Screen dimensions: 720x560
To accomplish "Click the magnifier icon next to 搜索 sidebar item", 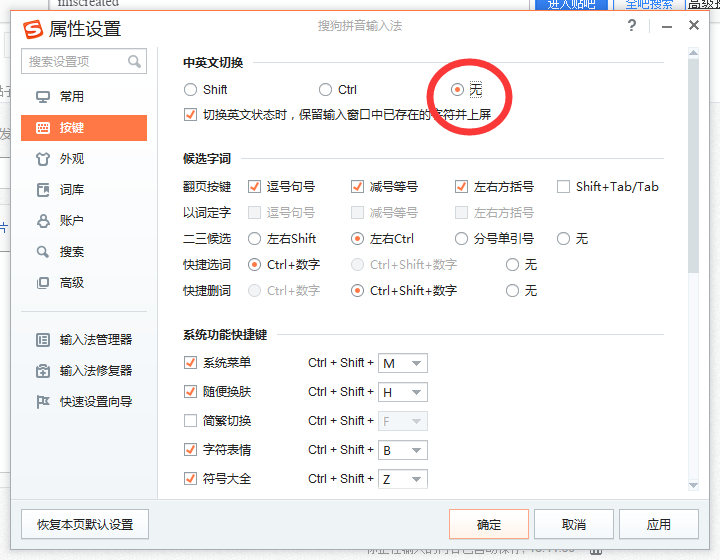I will pyautogui.click(x=43, y=252).
